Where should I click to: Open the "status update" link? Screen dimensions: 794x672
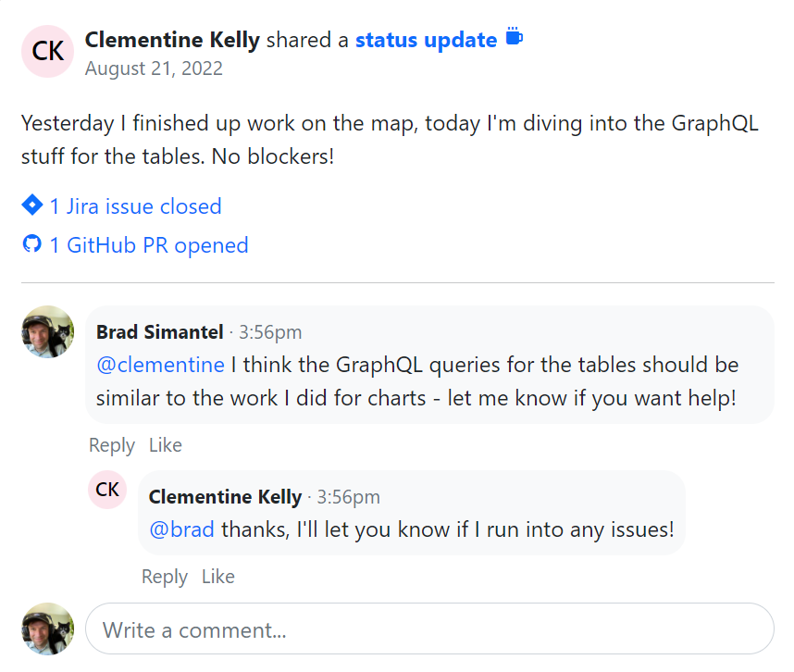[x=426, y=40]
